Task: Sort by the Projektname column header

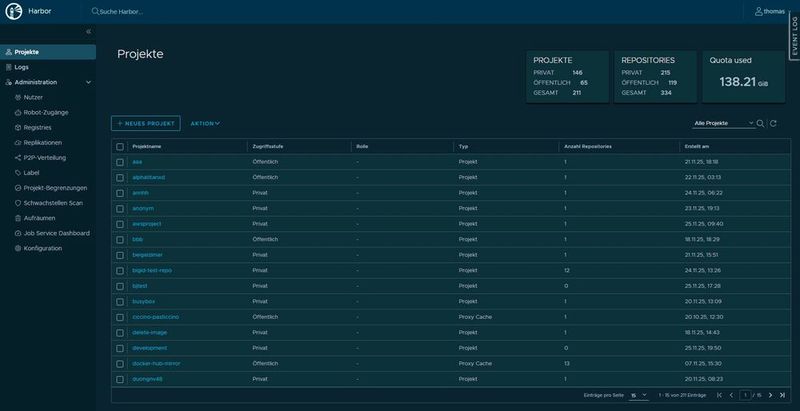Action: (x=147, y=147)
